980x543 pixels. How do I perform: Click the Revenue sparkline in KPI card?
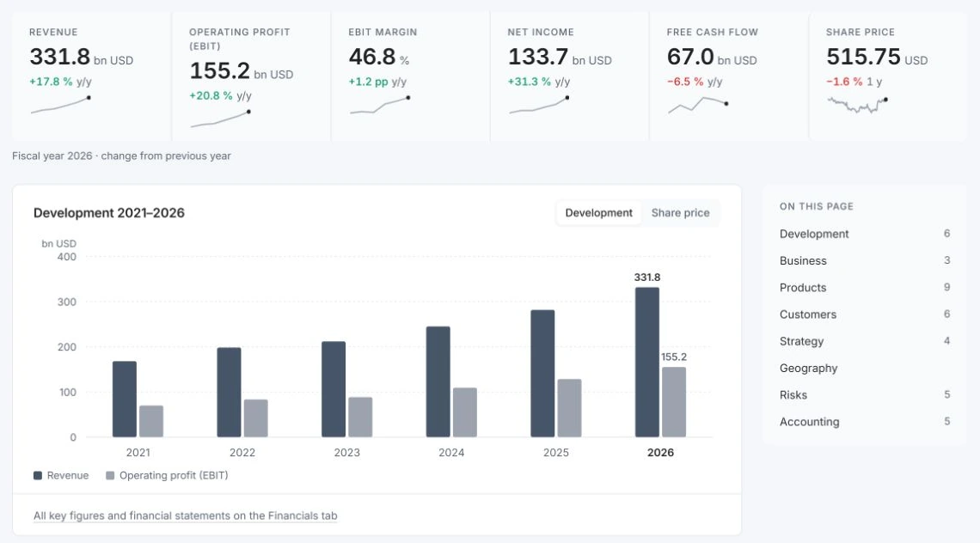[61, 105]
